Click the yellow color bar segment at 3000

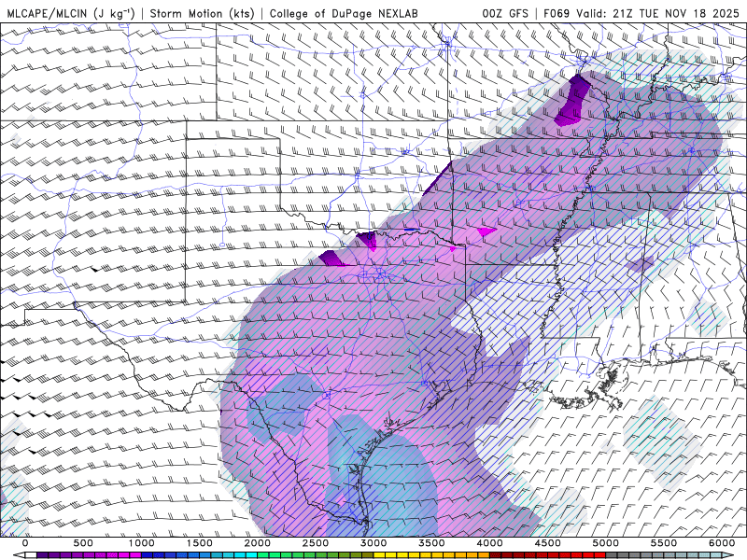click(x=380, y=555)
